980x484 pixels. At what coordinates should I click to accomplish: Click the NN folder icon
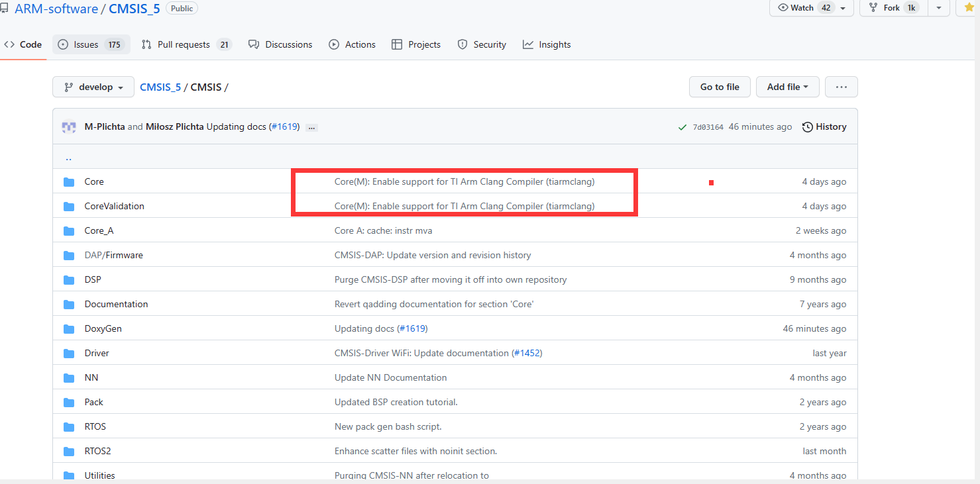(x=69, y=378)
